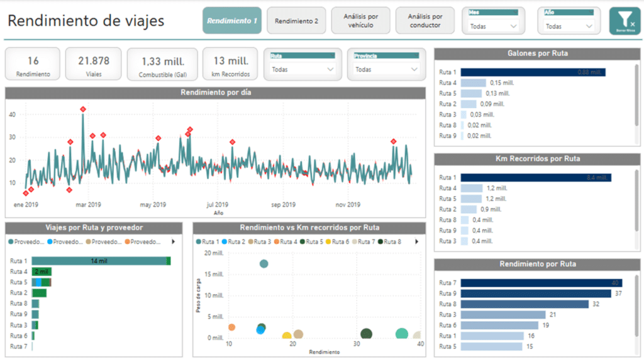Switch to the Rendimiento 2 tab
644x362 pixels.
[x=296, y=21]
